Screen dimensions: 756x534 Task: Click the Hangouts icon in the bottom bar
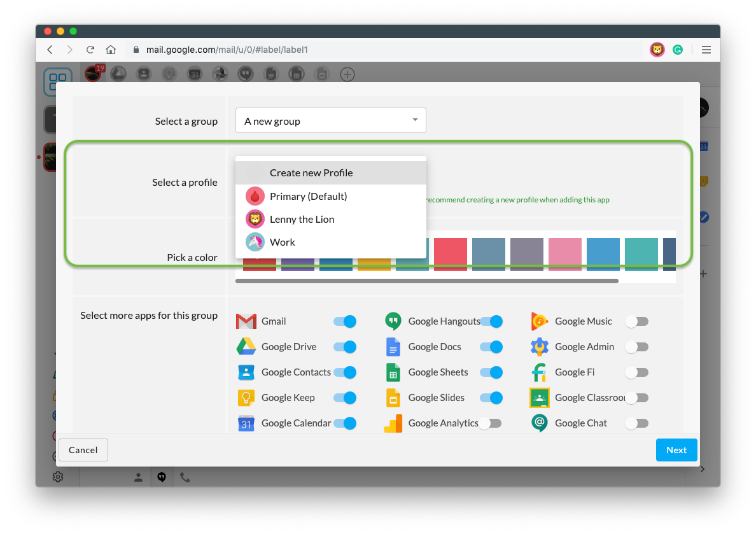coord(162,477)
